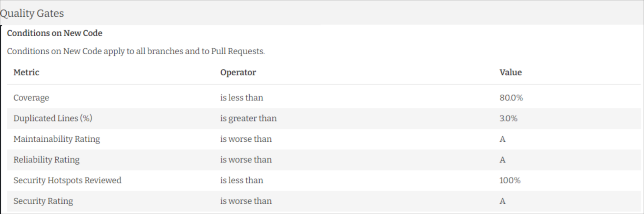Click the 'is greater than' operator
Screen dimensions: 644x214
coord(248,118)
